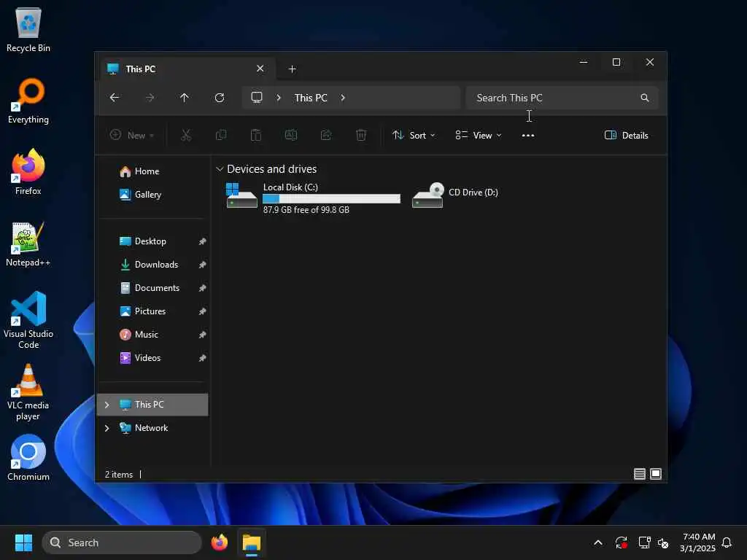This screenshot has width=747, height=560.
Task: Unpin Videos using its pin icon
Action: click(203, 358)
